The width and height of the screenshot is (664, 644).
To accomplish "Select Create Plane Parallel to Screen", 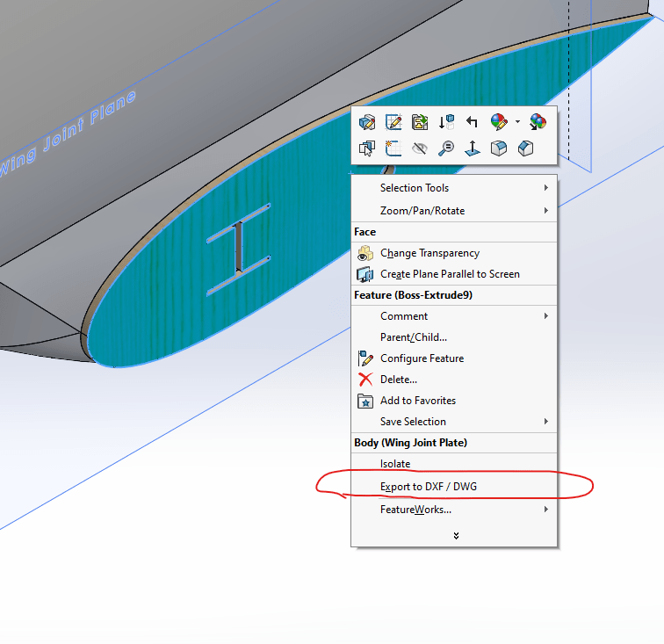I will (450, 274).
